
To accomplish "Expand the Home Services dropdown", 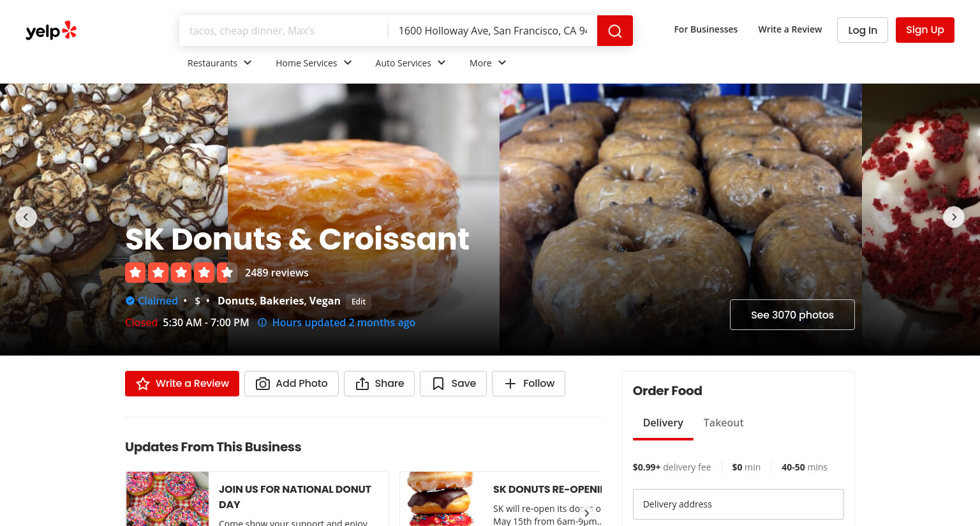I will click(x=313, y=63).
